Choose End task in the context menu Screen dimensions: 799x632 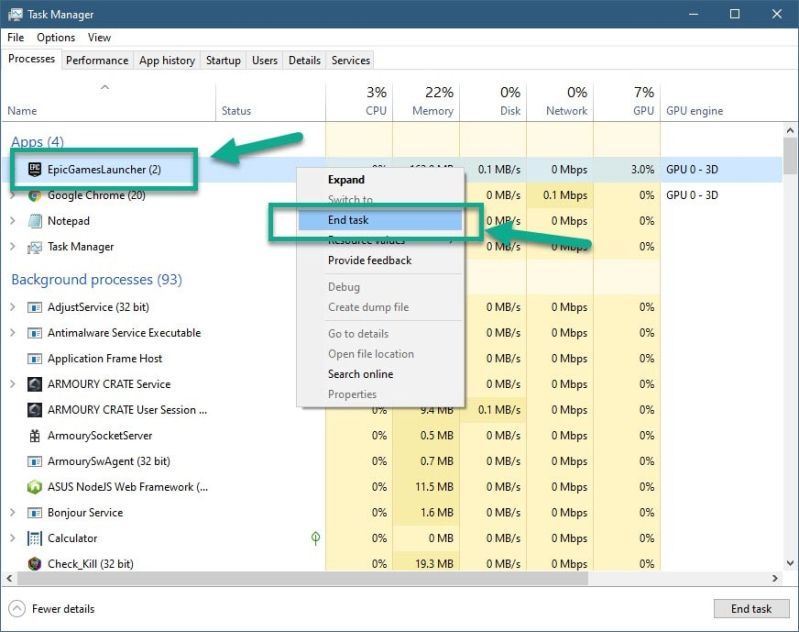pyautogui.click(x=380, y=220)
